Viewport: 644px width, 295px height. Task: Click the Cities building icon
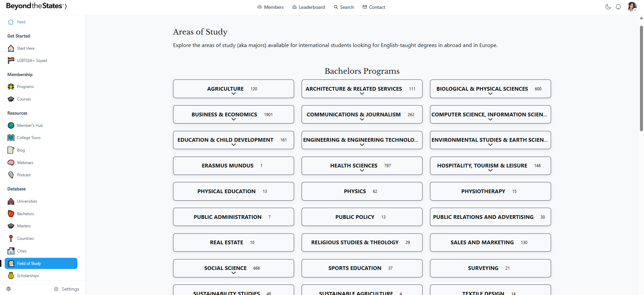[11, 251]
